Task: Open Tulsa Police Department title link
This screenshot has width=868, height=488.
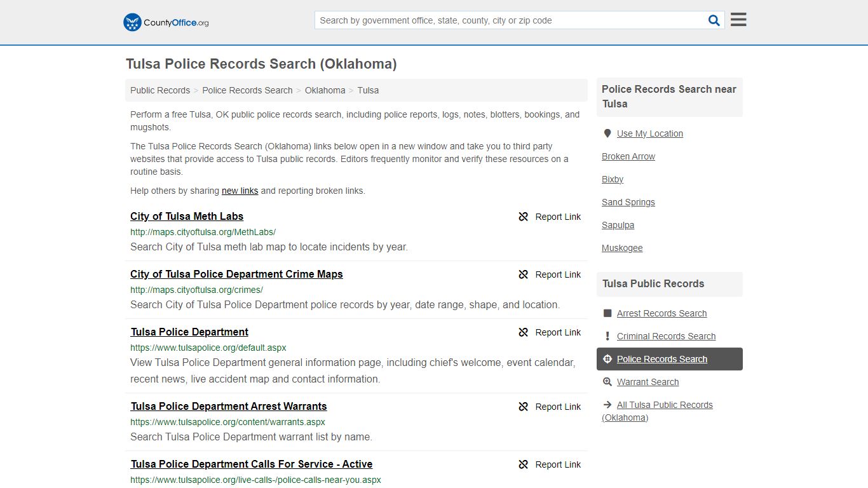Action: [189, 332]
